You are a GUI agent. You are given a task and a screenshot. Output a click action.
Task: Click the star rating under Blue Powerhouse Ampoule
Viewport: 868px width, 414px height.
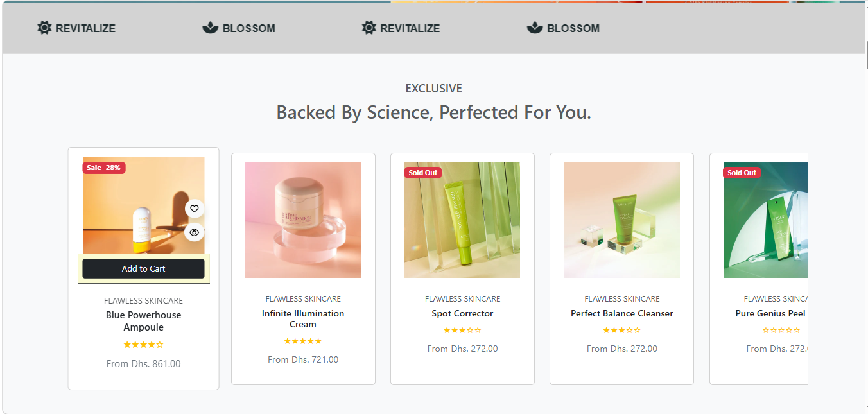144,345
